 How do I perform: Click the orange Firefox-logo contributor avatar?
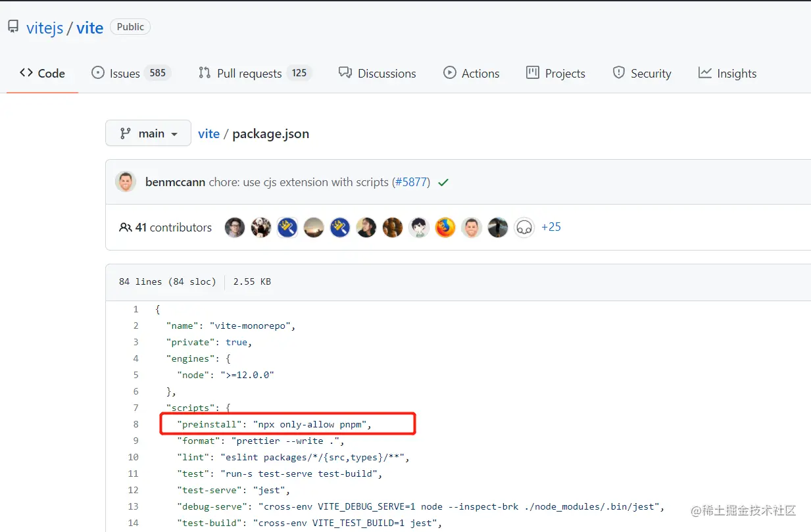pyautogui.click(x=445, y=228)
